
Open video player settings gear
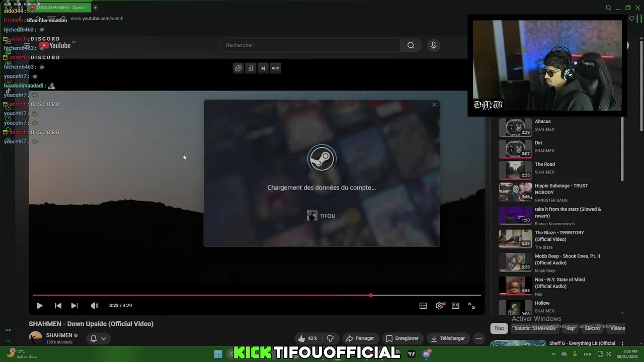click(x=440, y=306)
